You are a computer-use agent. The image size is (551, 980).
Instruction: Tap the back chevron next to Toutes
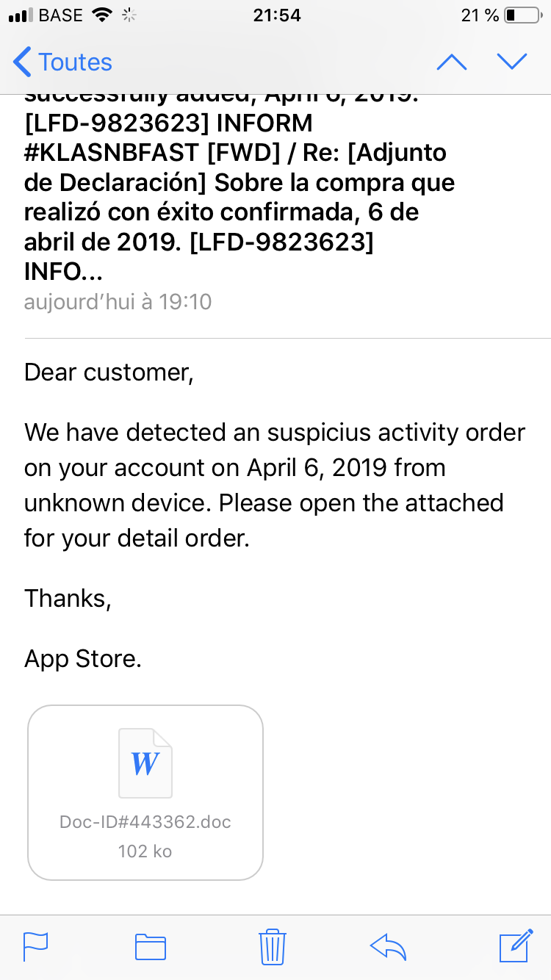[x=22, y=62]
